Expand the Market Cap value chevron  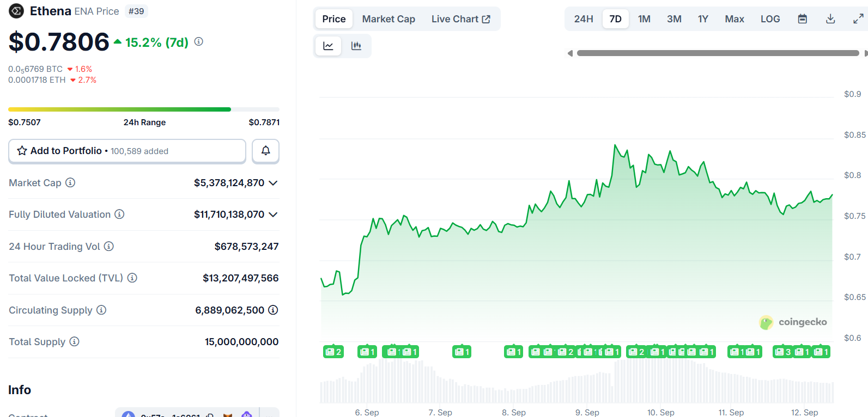(273, 183)
